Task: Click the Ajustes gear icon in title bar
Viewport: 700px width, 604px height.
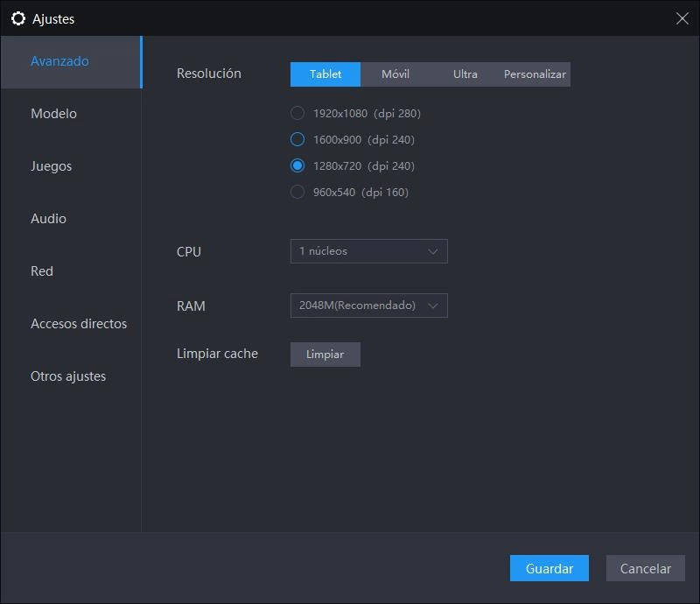Action: (18, 18)
